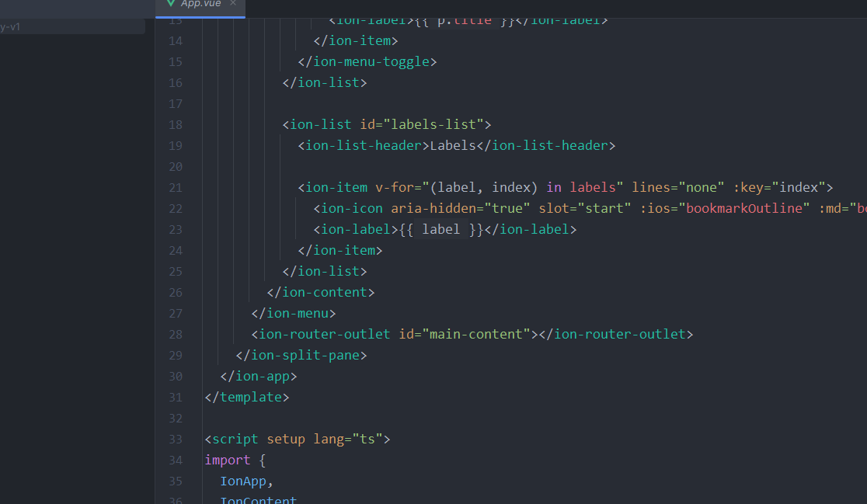This screenshot has width=867, height=504.
Task: Click the closing ion-item tag on line 24
Action: (340, 250)
